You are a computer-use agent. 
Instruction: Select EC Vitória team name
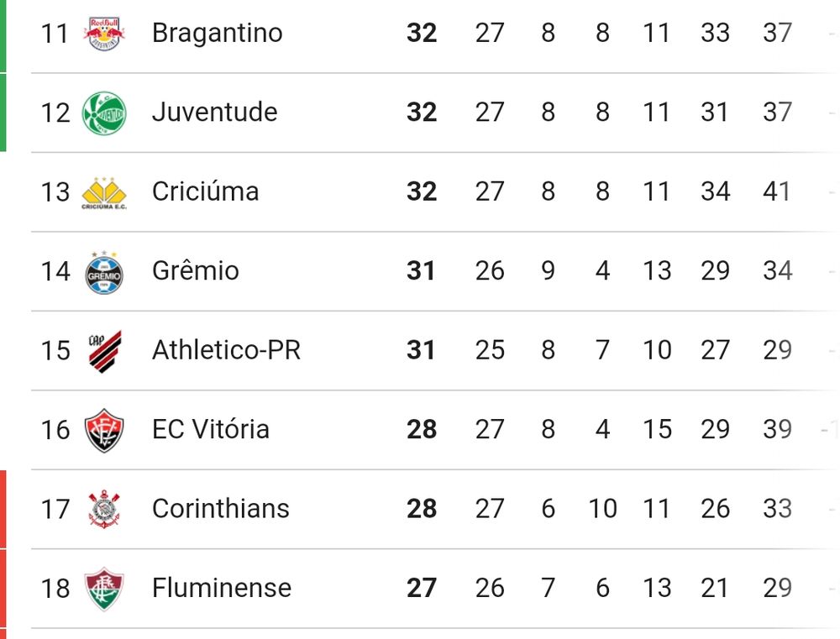(x=210, y=429)
